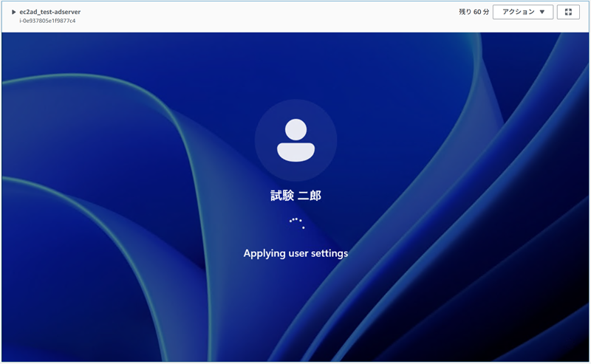Click the shoulders of the avatar figure

tap(295, 151)
